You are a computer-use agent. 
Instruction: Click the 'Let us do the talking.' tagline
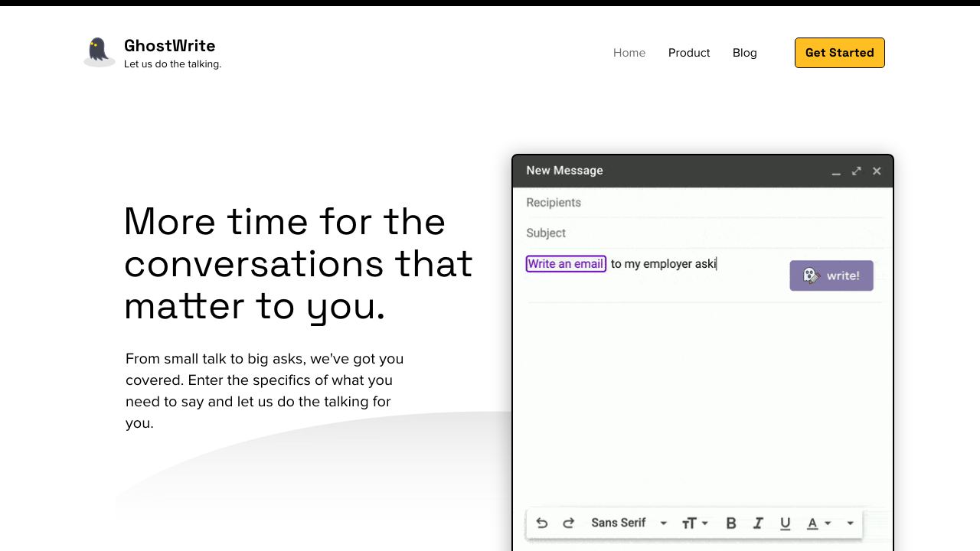pos(173,64)
